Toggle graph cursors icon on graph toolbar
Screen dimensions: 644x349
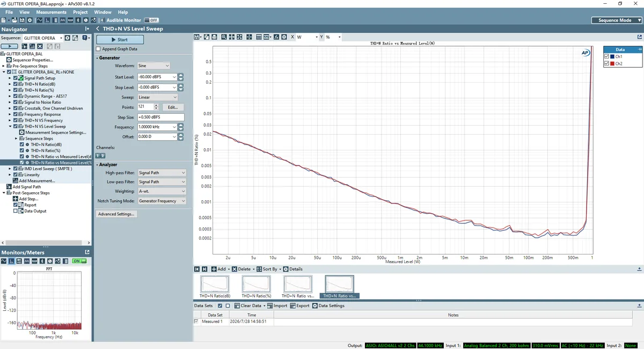(249, 37)
